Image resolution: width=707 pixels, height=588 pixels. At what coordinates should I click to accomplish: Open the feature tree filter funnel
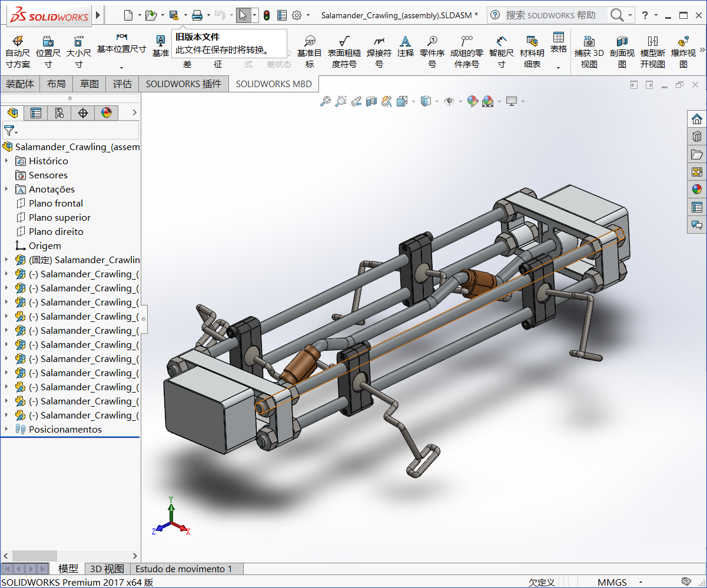coord(9,130)
